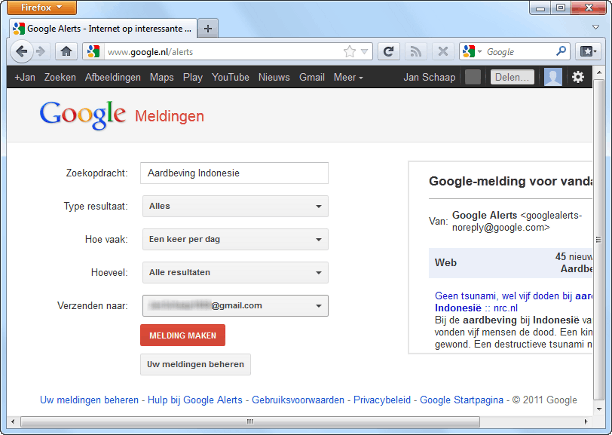Screen dimensions: 612x435
Task: Click the Web section header in preview
Action: [x=446, y=263]
